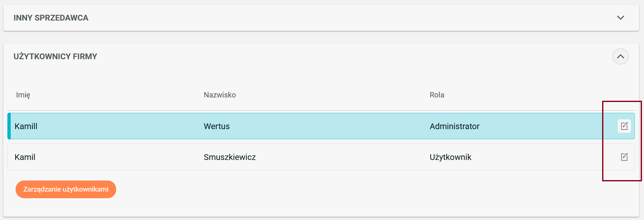Screen dimensions: 644x220
Task: Click the INNY SPRZEDAWCA section title
Action: click(x=51, y=18)
